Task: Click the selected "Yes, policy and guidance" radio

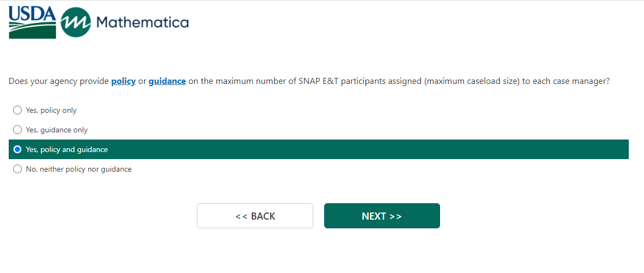Action: [17, 149]
